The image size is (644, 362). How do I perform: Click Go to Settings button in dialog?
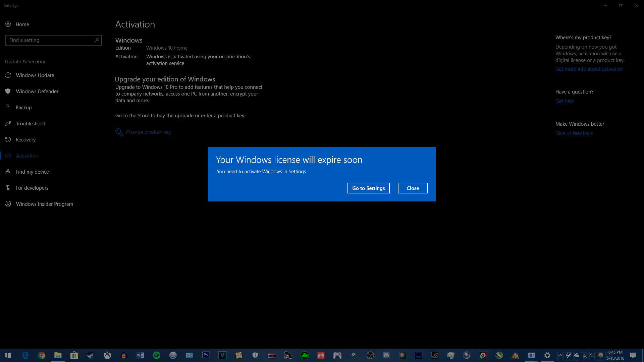click(x=368, y=188)
